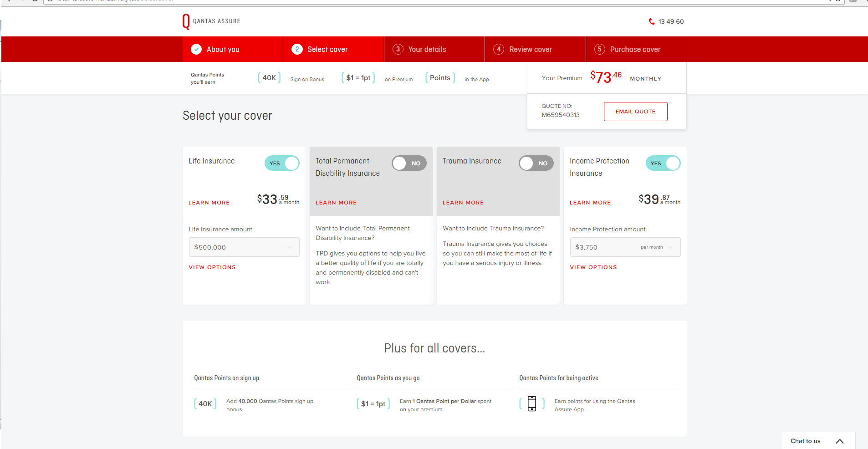The image size is (868, 449).
Task: Click the mobile phone app icon
Action: click(532, 403)
